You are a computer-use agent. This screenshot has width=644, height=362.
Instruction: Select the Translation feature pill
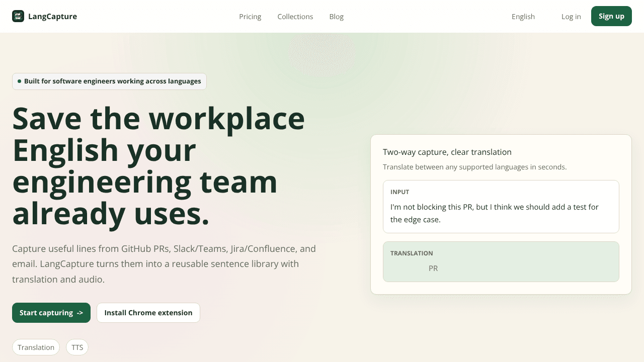tap(36, 347)
